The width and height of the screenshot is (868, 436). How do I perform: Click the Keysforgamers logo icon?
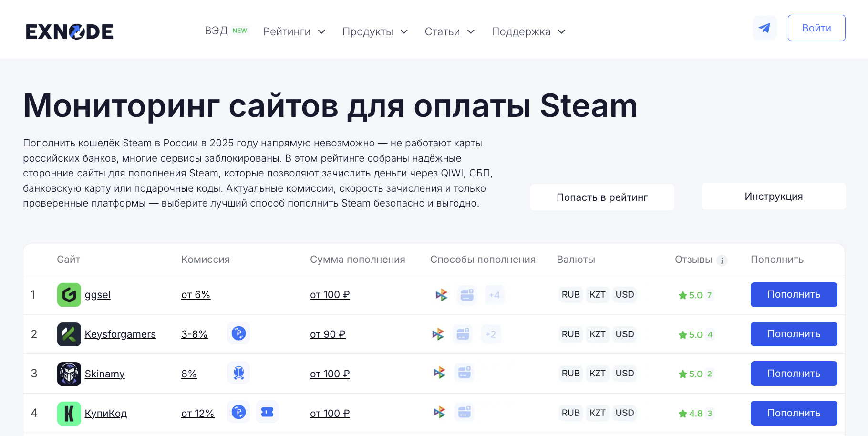(x=69, y=334)
